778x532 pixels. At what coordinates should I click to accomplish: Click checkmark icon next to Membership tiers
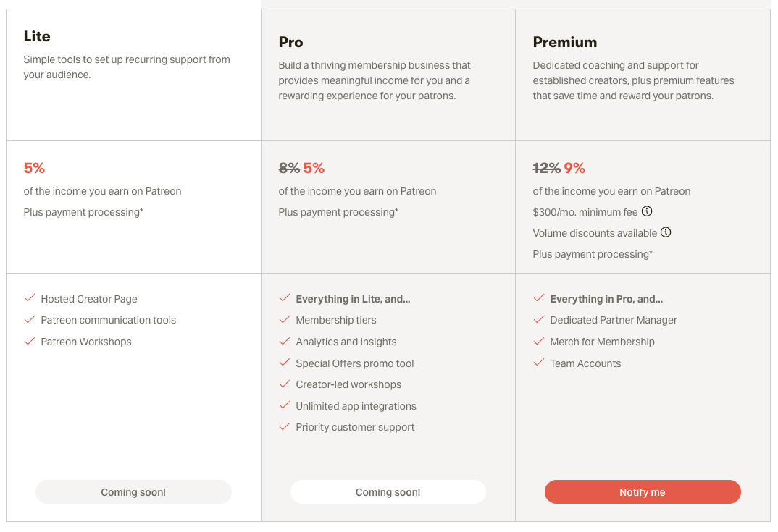coord(285,320)
